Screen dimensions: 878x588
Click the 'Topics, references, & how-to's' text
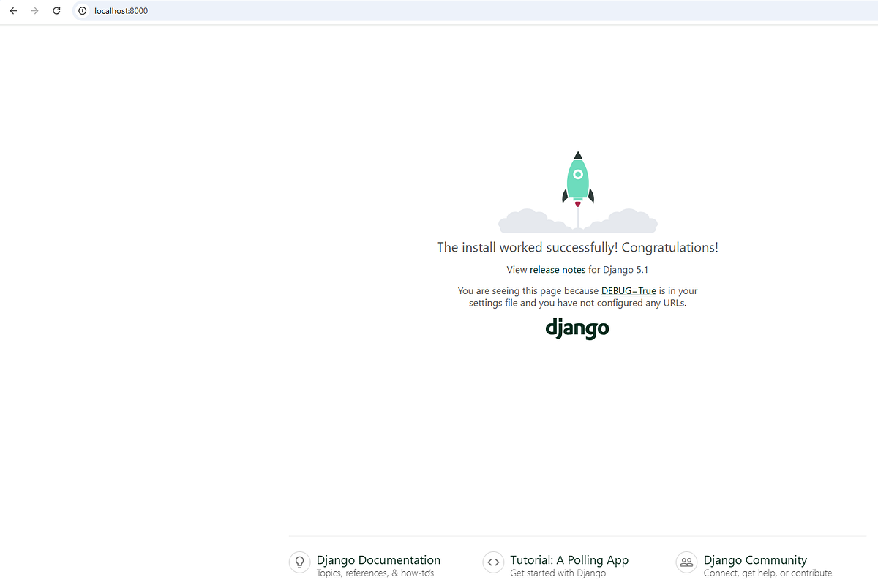click(375, 573)
